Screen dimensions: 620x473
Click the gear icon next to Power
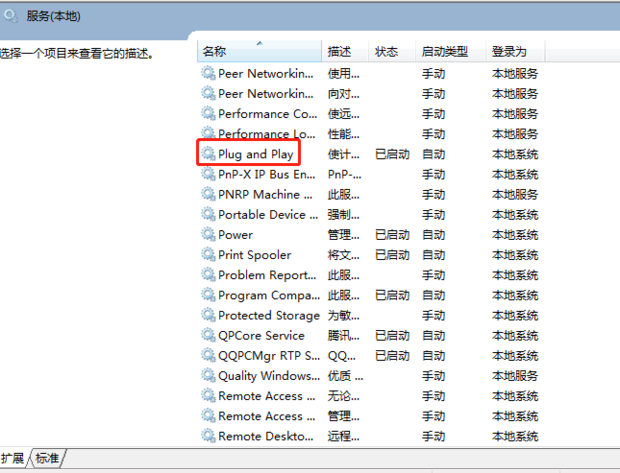(208, 233)
